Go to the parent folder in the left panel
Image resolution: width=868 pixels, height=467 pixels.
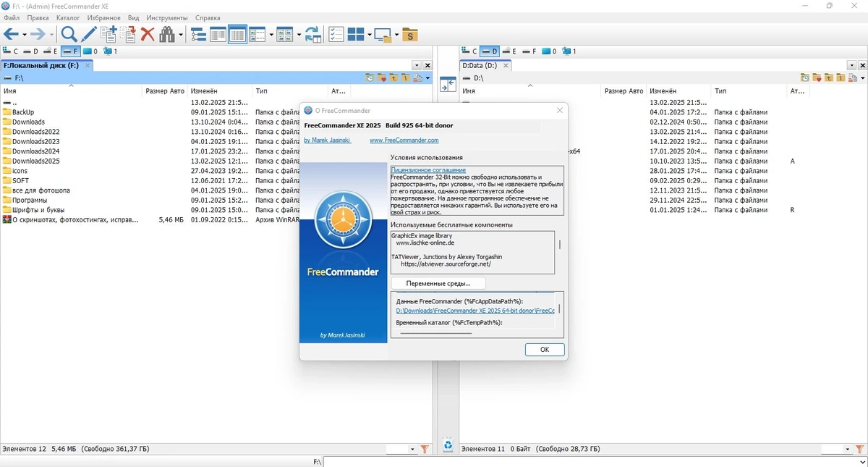(x=394, y=77)
